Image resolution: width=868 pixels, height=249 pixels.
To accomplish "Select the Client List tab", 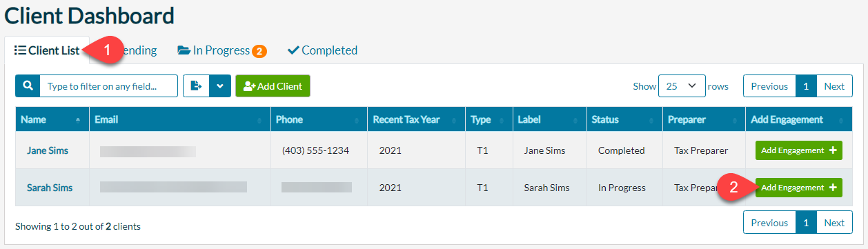I will [47, 50].
